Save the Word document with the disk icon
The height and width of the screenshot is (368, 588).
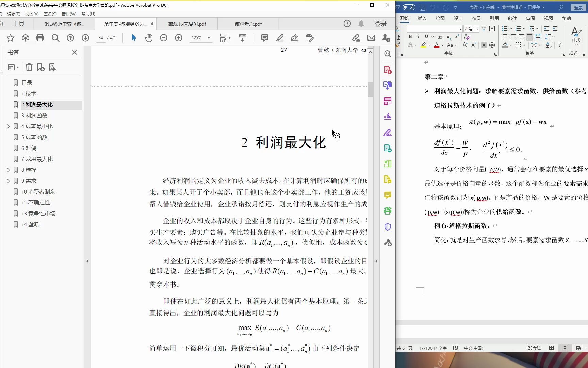tap(423, 7)
